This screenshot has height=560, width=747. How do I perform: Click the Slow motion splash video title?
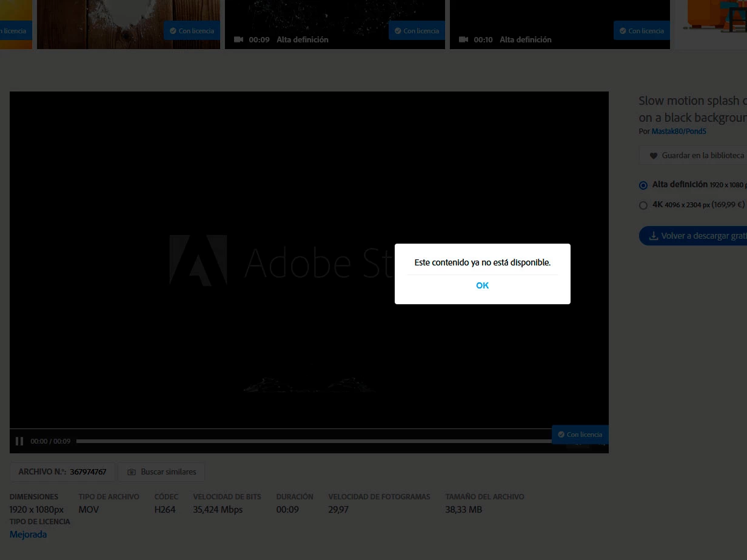pyautogui.click(x=692, y=109)
